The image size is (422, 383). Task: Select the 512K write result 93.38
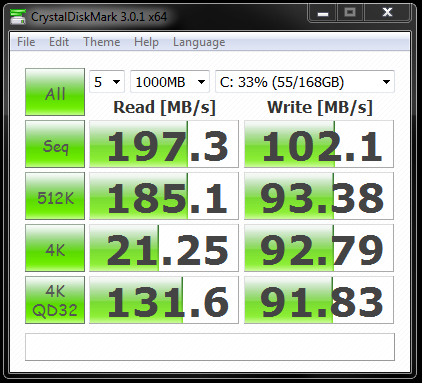coord(319,196)
